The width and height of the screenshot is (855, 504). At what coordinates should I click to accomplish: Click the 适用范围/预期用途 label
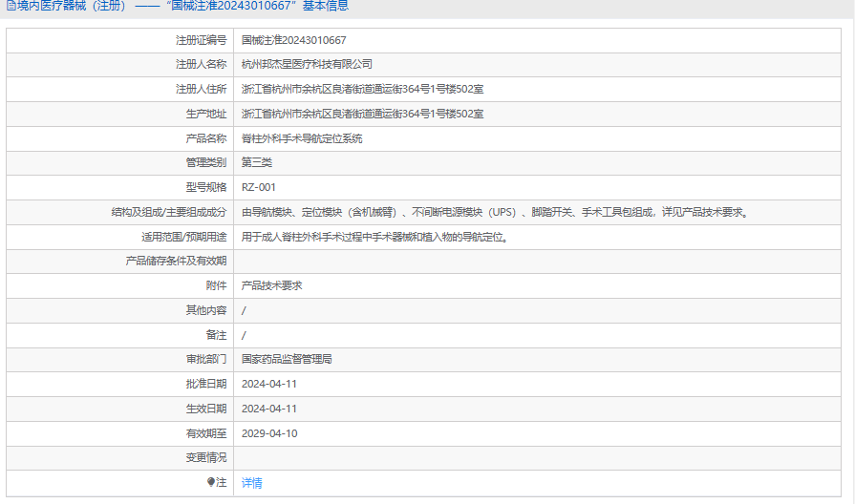tap(184, 237)
